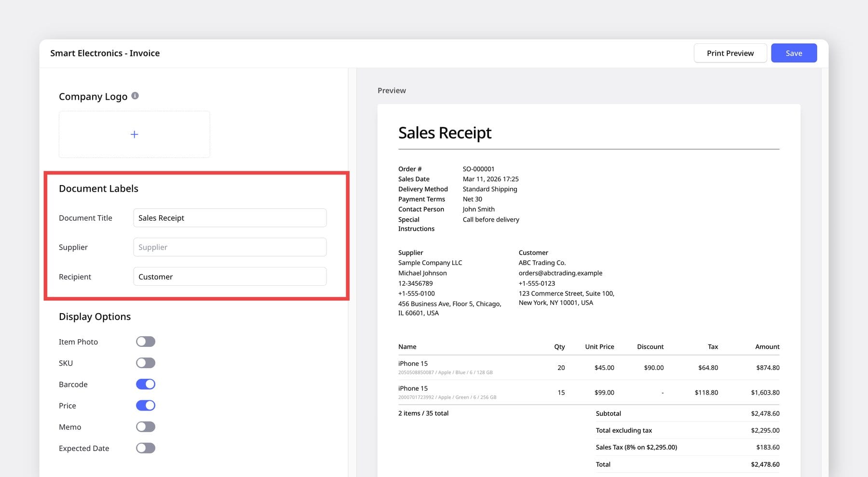Enable the SKU display toggle
The width and height of the screenshot is (868, 477).
point(145,362)
